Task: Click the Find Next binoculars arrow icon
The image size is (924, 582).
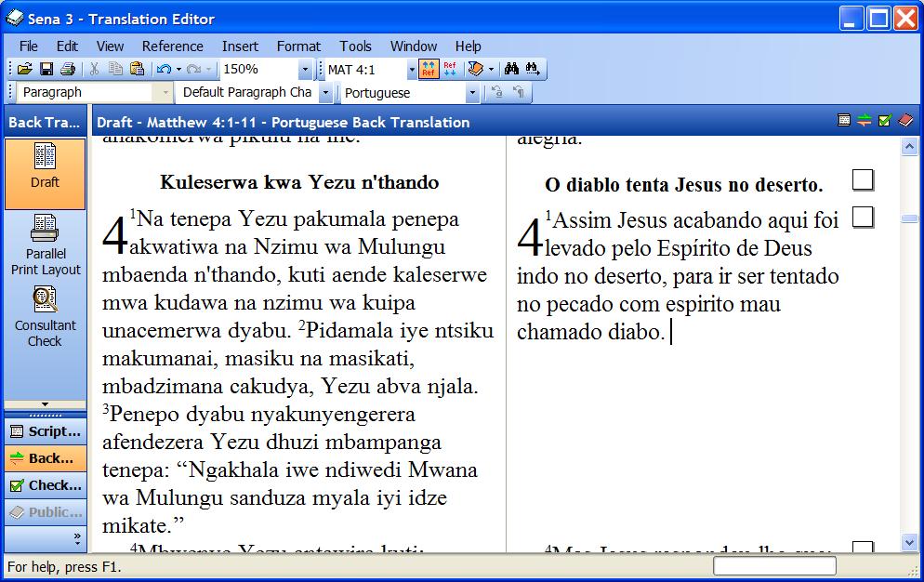Action: pyautogui.click(x=533, y=70)
